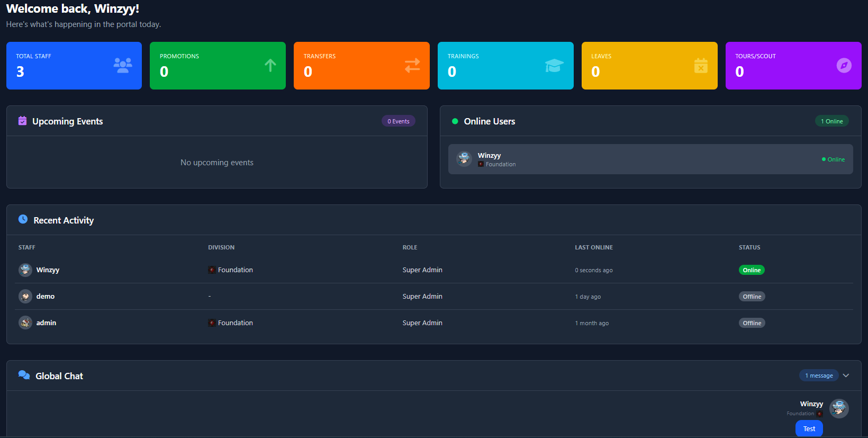
Task: Click the Promotions up-arrow icon
Action: (x=270, y=65)
